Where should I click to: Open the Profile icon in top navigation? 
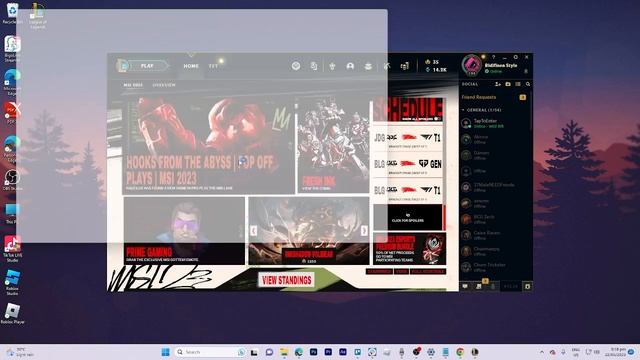tap(350, 66)
